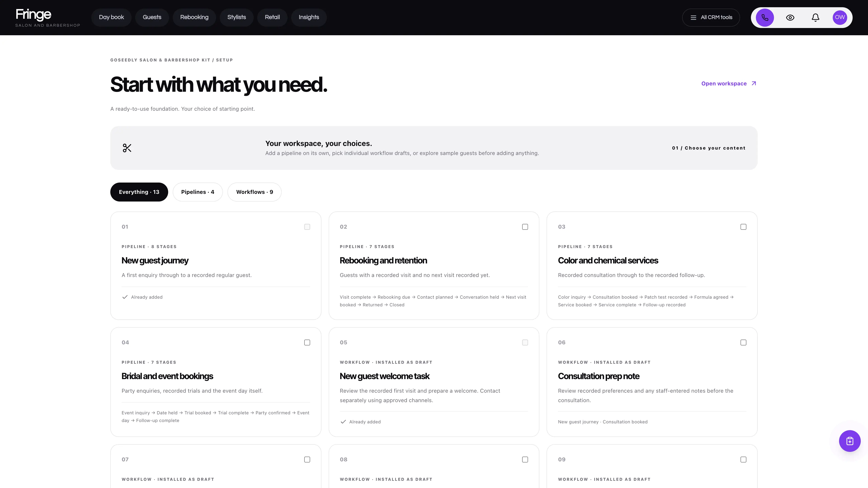Click the New guest journey card title
This screenshot has width=868, height=488.
pyautogui.click(x=155, y=261)
